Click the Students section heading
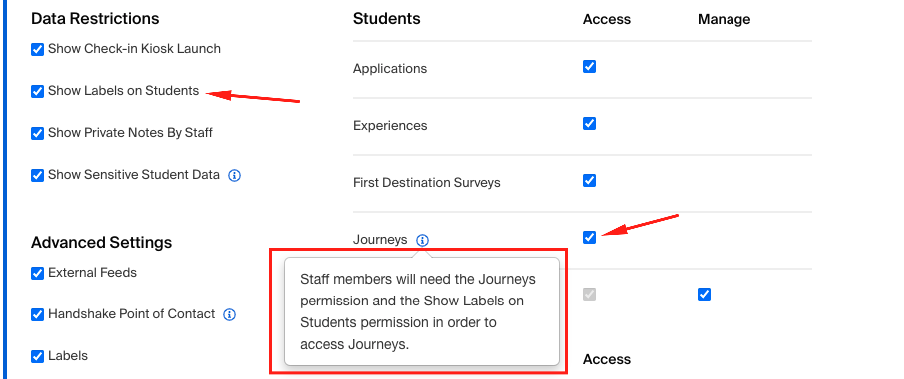Screen dimensions: 904x379 (x=386, y=18)
